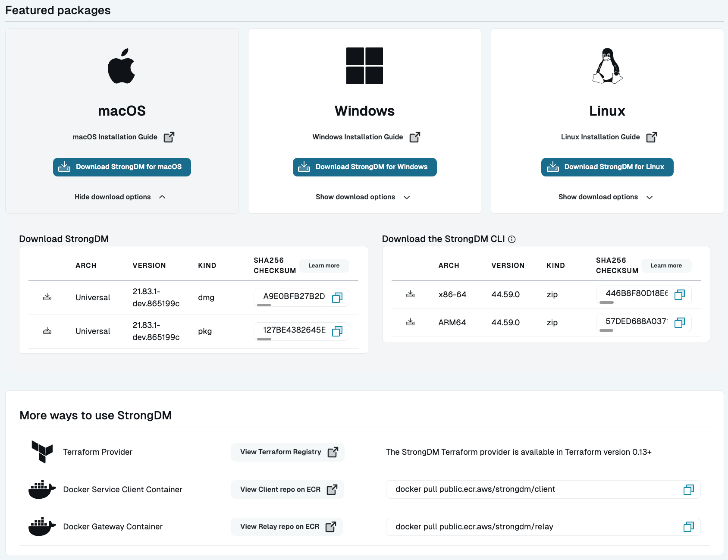Open external link icon beside macOS Installation Guide
Image resolution: width=728 pixels, height=560 pixels.
[169, 137]
